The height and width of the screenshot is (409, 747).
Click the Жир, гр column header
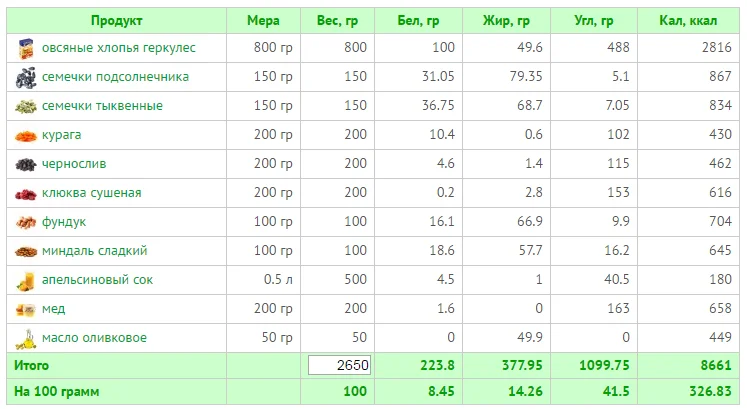(506, 20)
